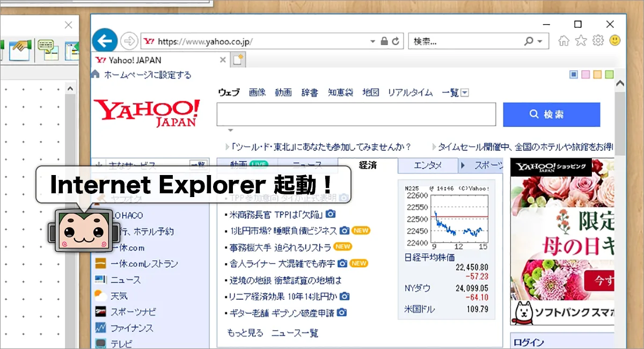
Task: Click camera icon beside ギター老舗 headline
Action: pyautogui.click(x=341, y=312)
